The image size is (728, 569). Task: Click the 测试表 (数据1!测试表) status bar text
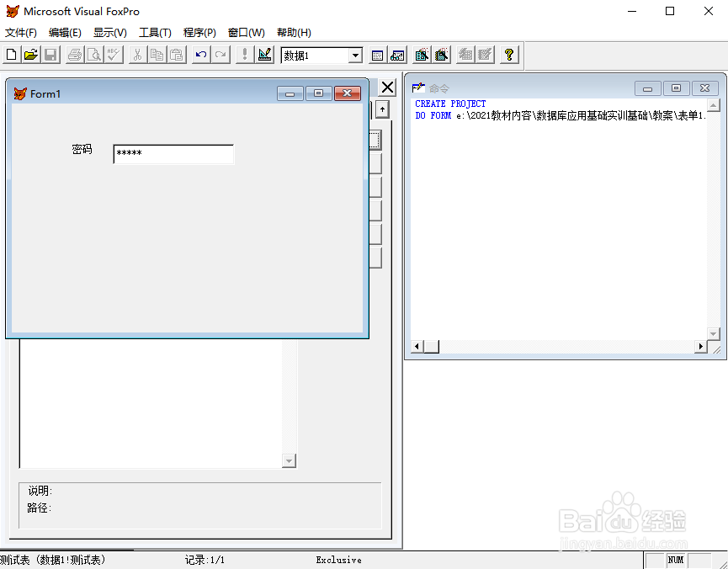52,560
